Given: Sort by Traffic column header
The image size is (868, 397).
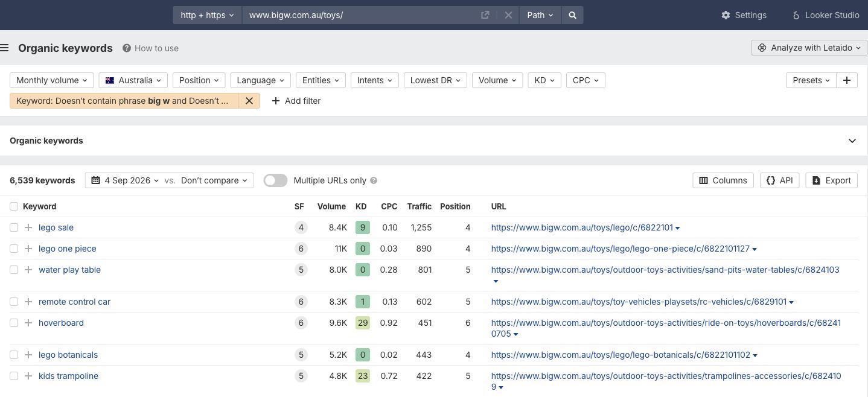Looking at the screenshot, I should pos(420,206).
